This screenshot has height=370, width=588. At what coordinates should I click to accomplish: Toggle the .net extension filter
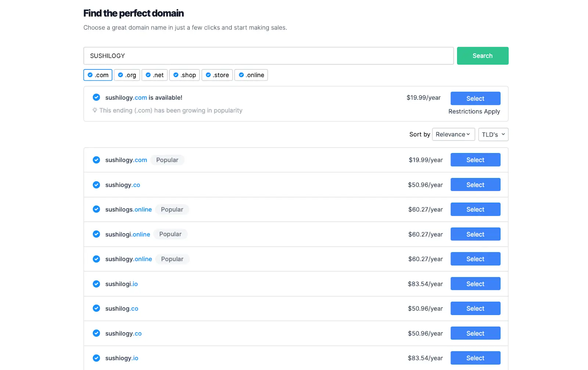click(x=155, y=75)
